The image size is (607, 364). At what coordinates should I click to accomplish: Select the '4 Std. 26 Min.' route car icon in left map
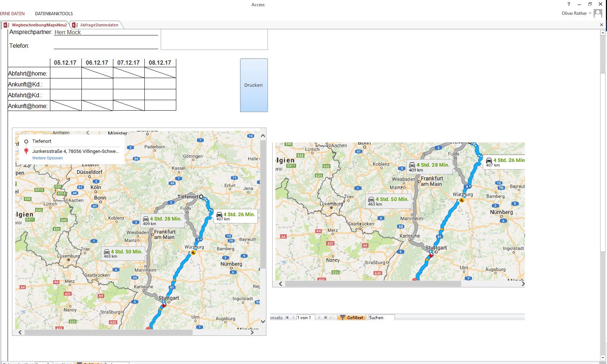click(x=219, y=214)
